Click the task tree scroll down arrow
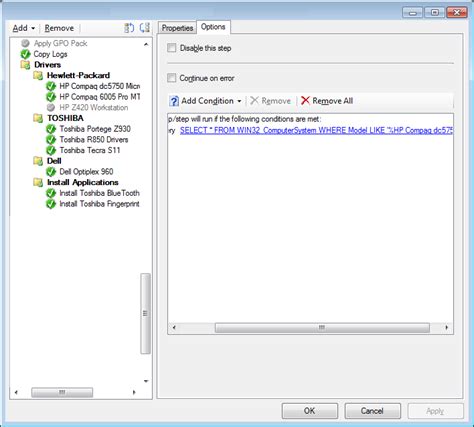 146,381
